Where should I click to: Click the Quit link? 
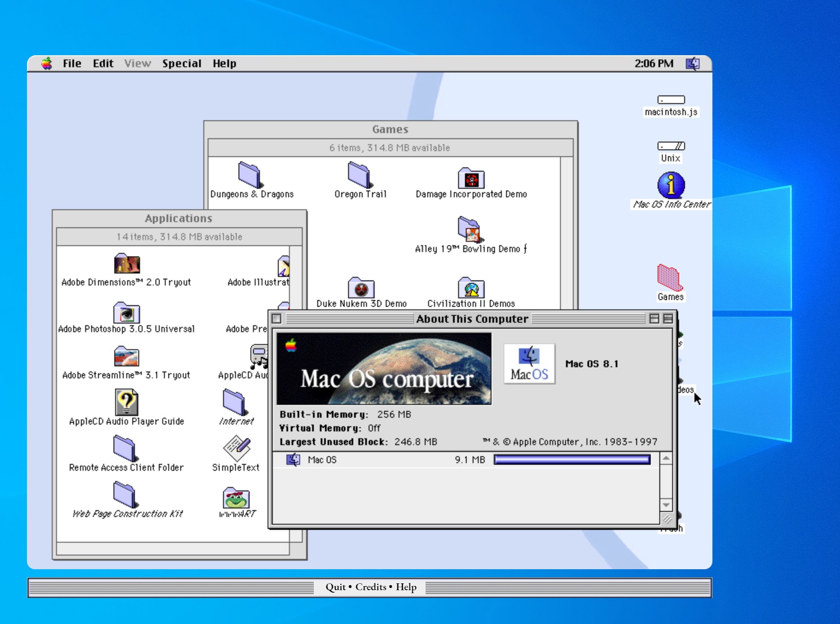pos(335,587)
